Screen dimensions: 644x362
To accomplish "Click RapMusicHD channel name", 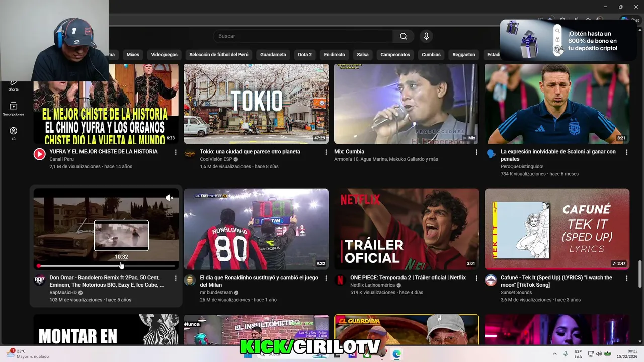I will (63, 292).
